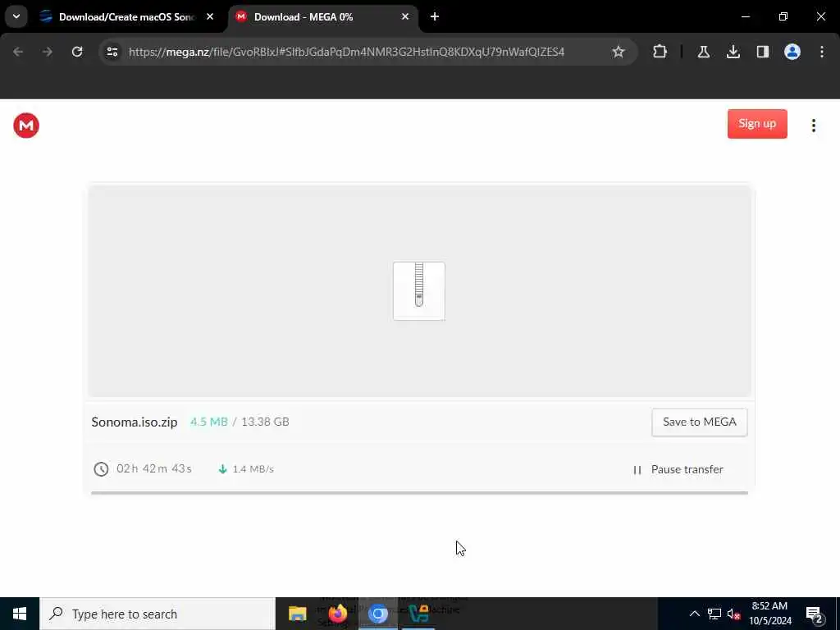Click the 1.4 MB/s speed readout

click(x=253, y=469)
